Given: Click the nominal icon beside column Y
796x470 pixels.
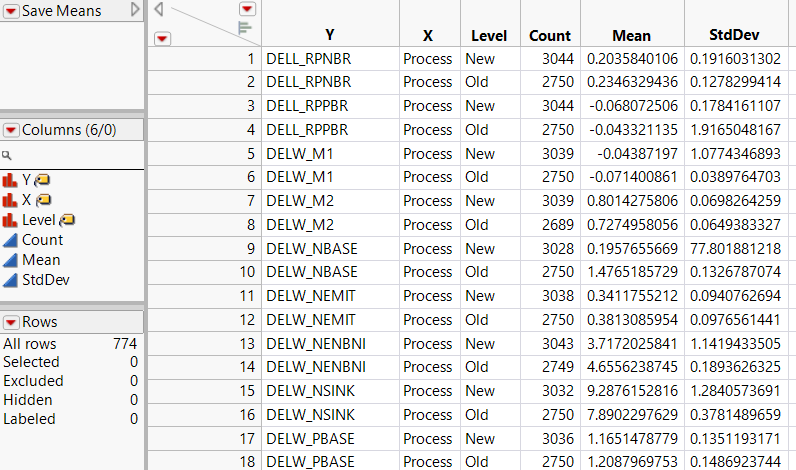Looking at the screenshot, I should point(11,179).
